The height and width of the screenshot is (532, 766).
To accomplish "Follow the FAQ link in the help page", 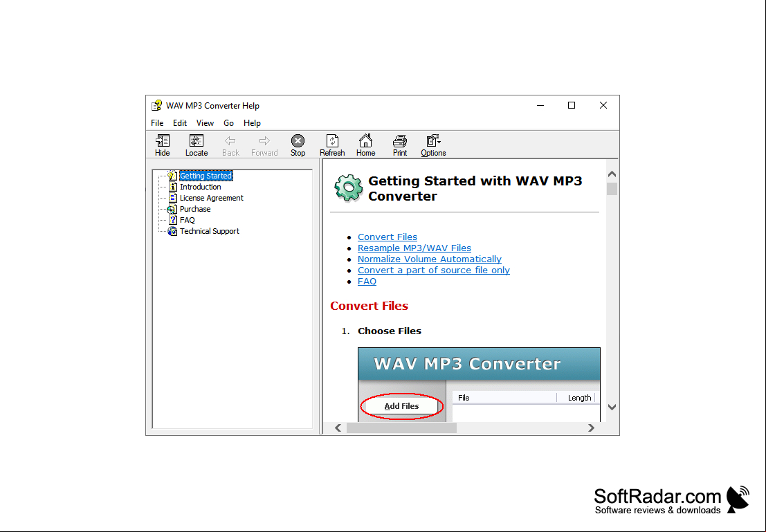I will pos(367,282).
